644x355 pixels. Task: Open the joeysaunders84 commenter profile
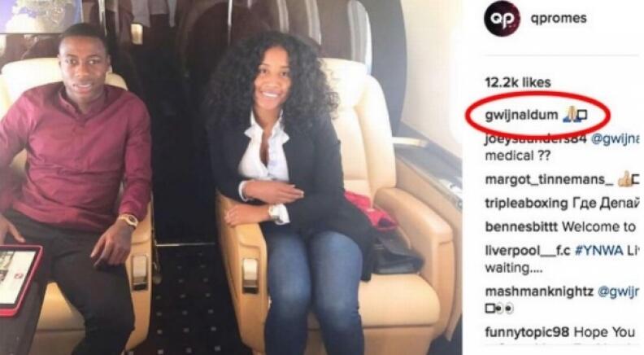pyautogui.click(x=535, y=139)
